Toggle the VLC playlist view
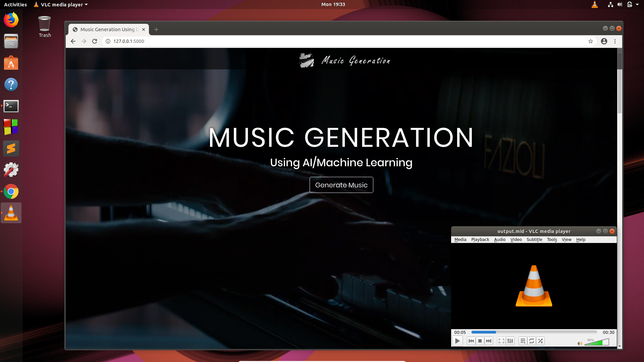 point(523,341)
